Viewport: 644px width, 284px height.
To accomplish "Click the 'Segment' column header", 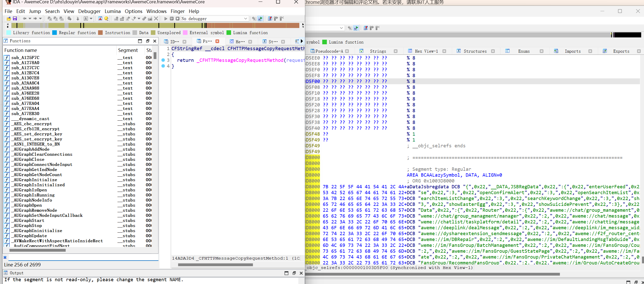I will coord(130,50).
